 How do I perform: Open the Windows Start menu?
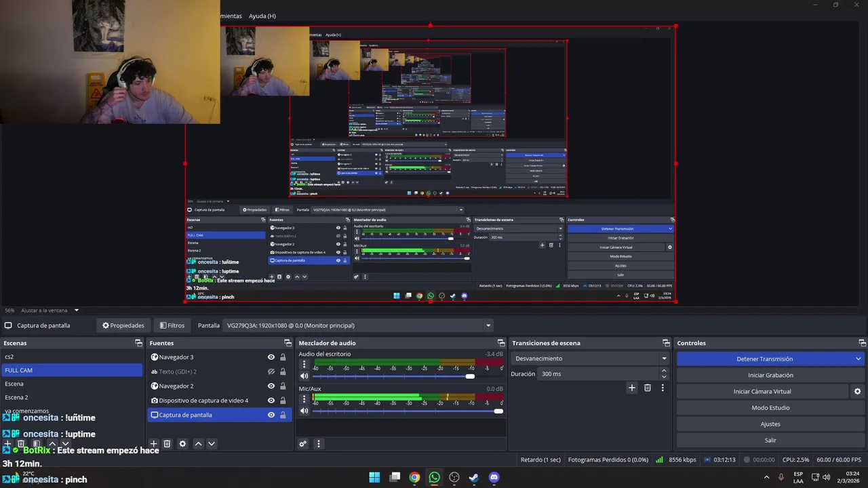pos(374,477)
